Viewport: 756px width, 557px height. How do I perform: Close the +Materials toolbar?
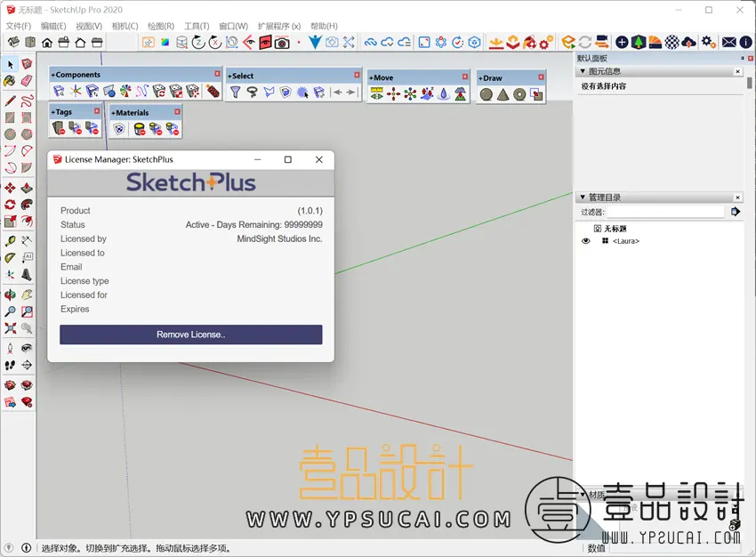(177, 112)
